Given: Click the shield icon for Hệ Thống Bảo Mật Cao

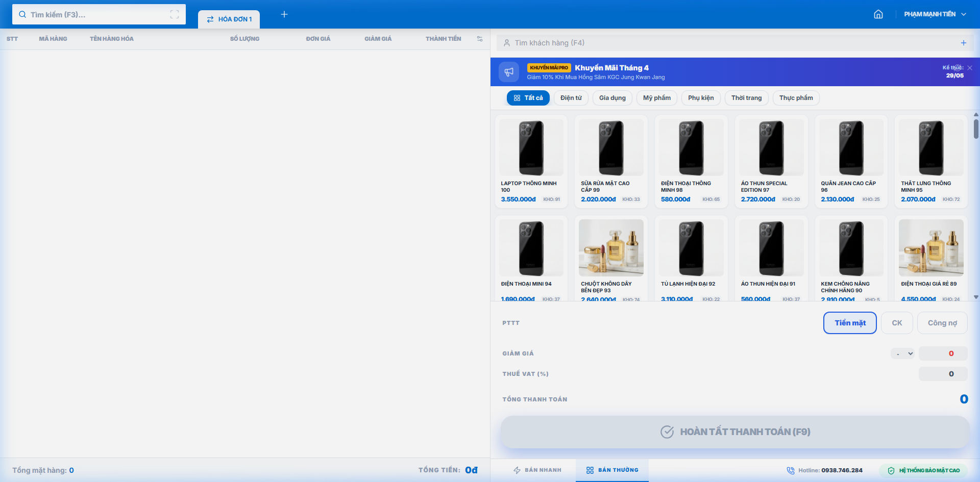Looking at the screenshot, I should [891, 470].
